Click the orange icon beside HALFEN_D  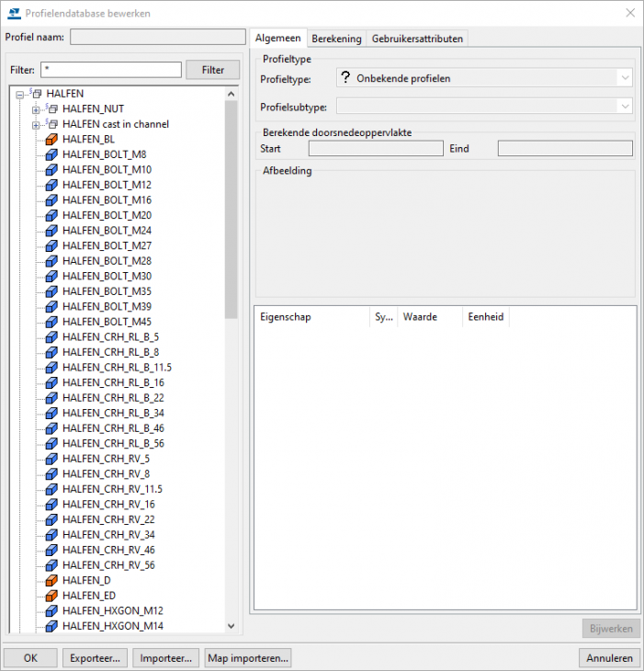[51, 580]
